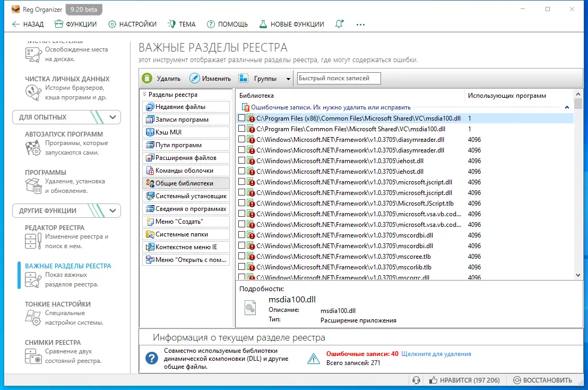Click the Кэш MUI icon

coord(150,132)
